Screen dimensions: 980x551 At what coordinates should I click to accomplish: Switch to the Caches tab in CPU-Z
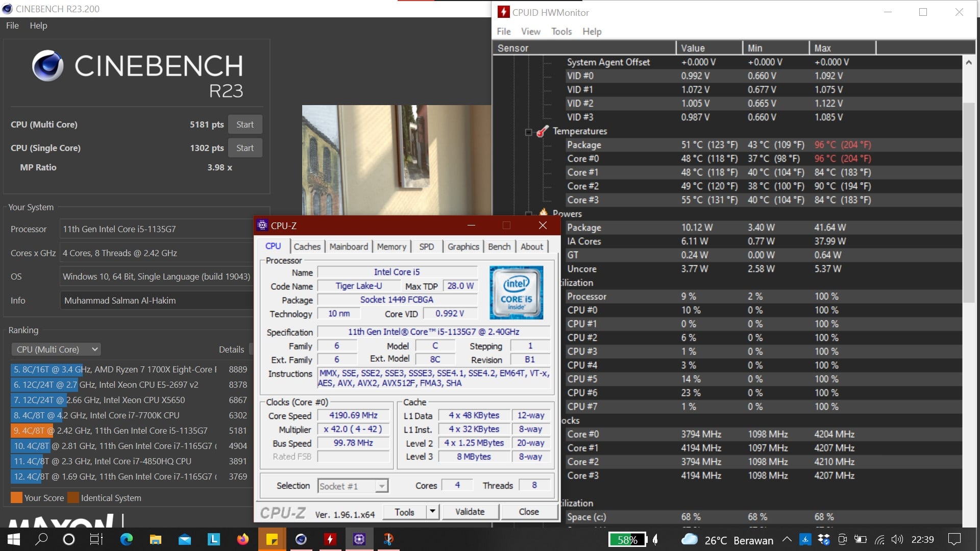307,246
